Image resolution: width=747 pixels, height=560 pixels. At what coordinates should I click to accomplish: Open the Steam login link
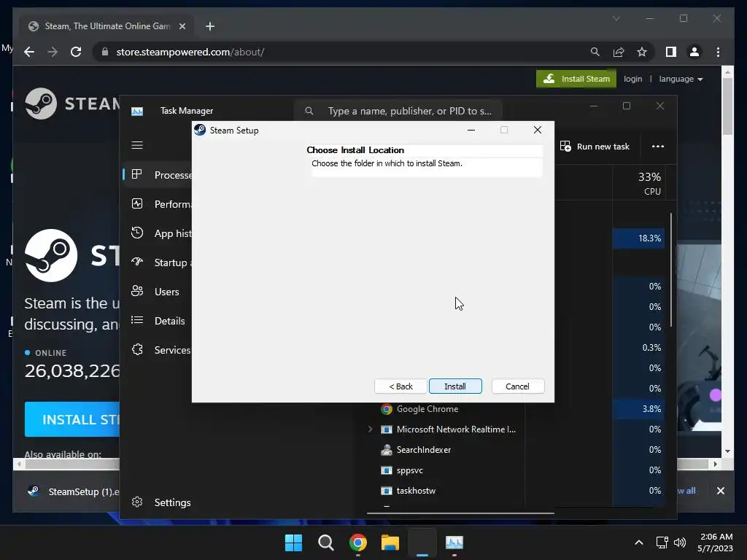[x=632, y=79]
